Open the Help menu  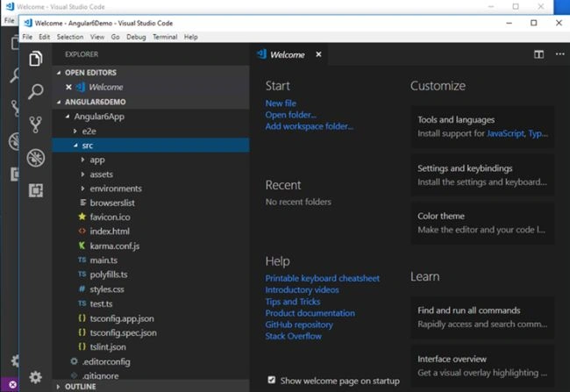(191, 37)
